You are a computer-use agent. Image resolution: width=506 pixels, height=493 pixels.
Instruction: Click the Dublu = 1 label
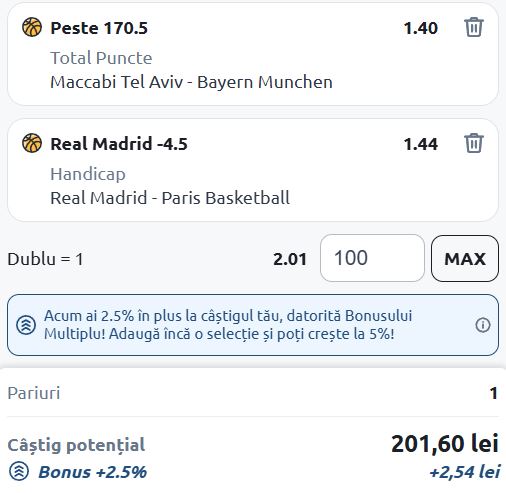pos(45,259)
